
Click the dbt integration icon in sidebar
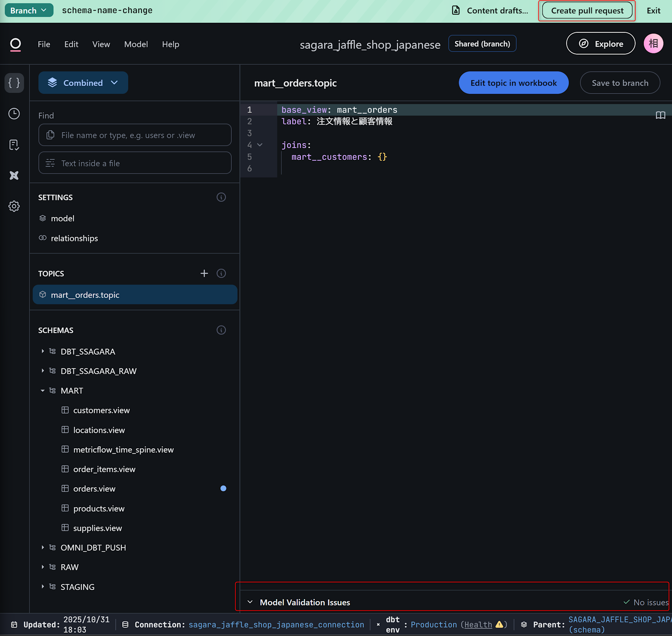(14, 175)
